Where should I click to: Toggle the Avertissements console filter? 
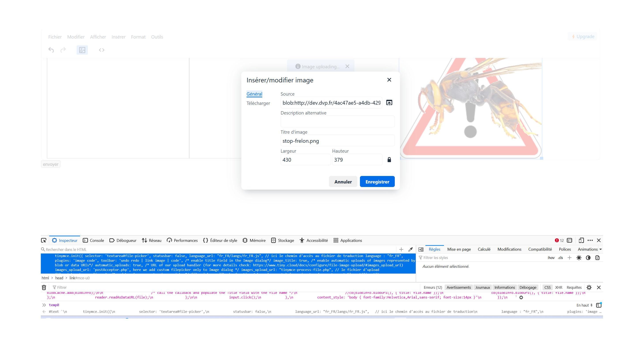(459, 287)
